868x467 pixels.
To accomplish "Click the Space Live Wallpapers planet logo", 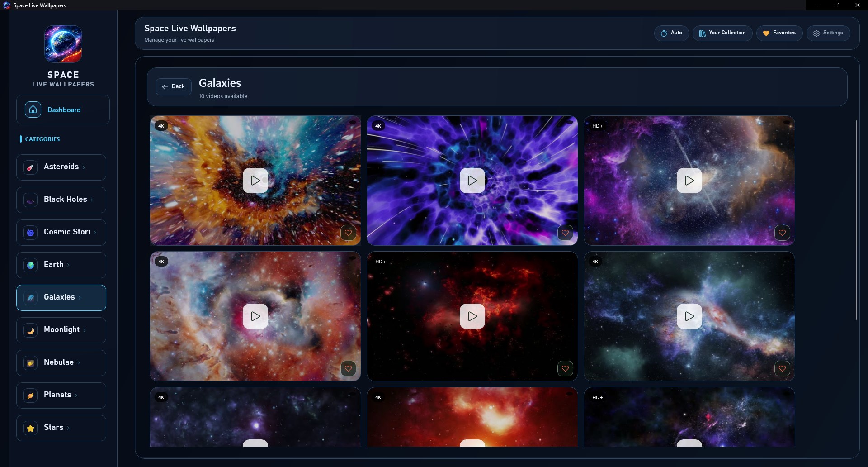I will (x=63, y=44).
